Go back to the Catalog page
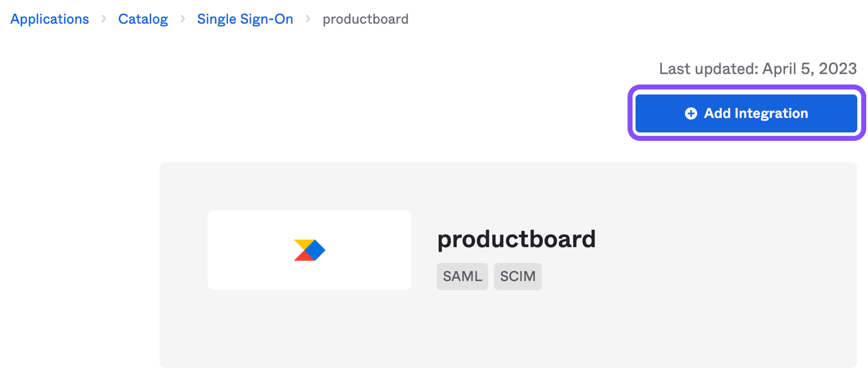 [x=143, y=19]
